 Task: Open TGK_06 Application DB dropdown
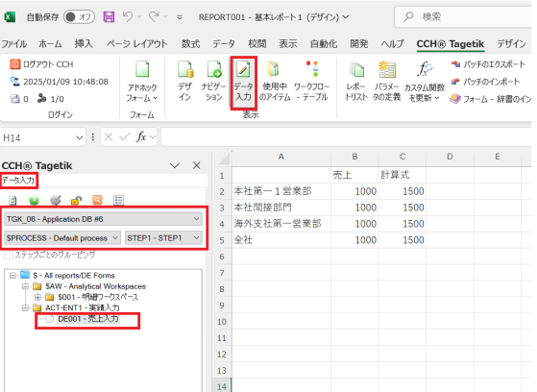(103, 219)
